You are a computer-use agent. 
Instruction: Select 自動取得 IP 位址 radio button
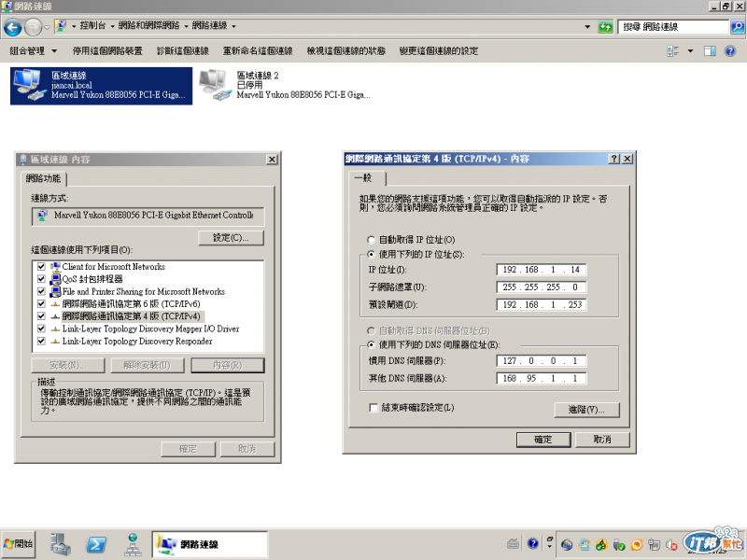click(371, 240)
